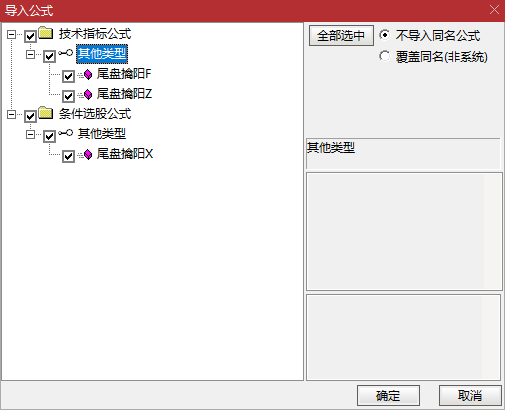505x410 pixels.
Task: Click the 技术指标公式 folder icon
Action: [46, 33]
